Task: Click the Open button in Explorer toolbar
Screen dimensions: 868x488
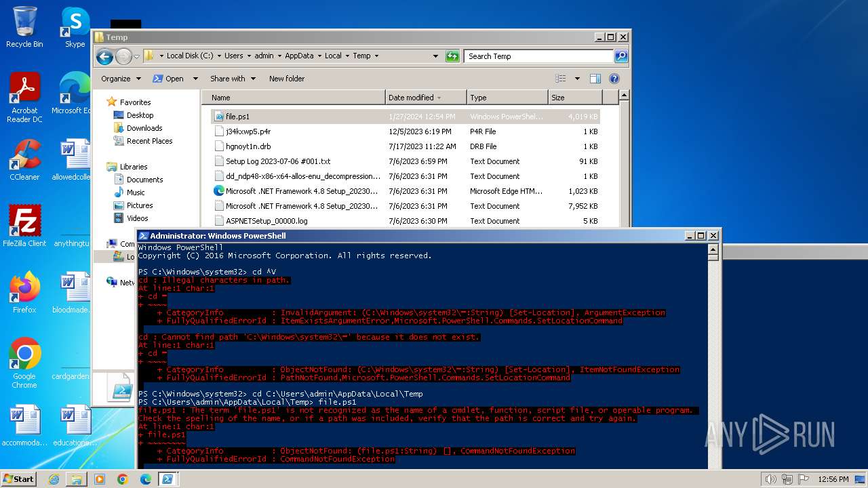Action: [168, 79]
